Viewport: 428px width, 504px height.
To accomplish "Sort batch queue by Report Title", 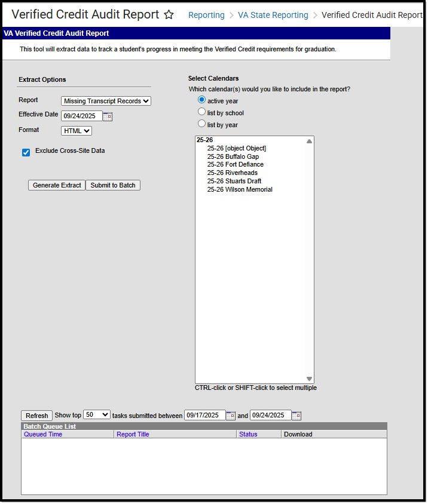I will point(133,434).
